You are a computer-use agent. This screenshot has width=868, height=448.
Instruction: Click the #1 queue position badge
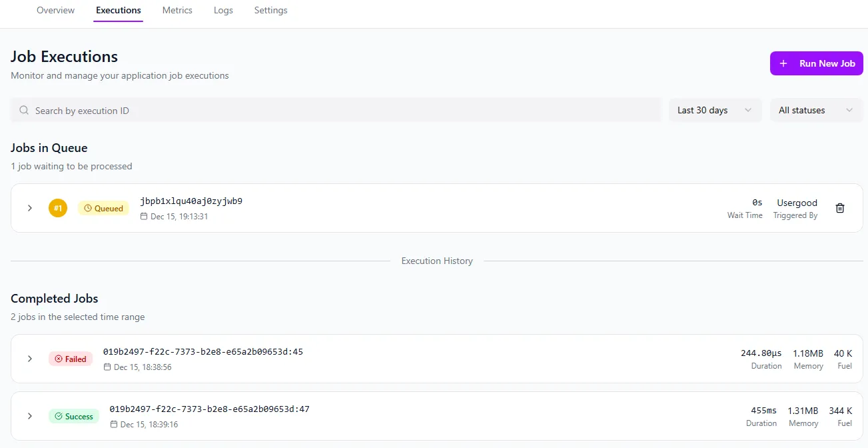click(58, 208)
